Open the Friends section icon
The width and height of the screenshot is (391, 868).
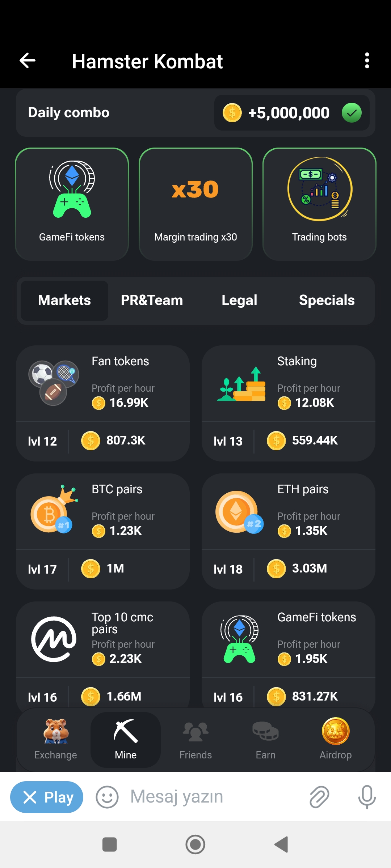pyautogui.click(x=195, y=731)
